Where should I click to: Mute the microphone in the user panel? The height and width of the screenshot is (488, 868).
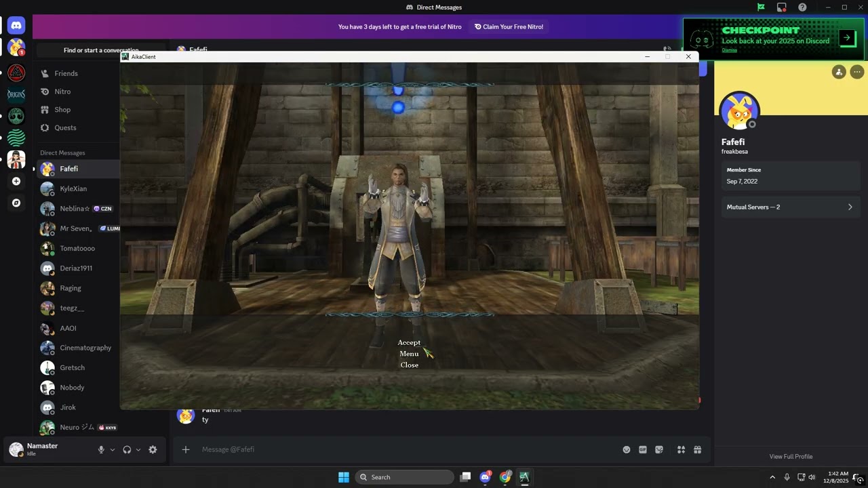[101, 449]
